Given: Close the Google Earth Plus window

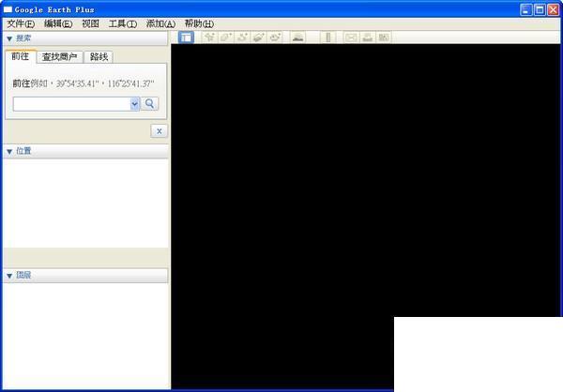Looking at the screenshot, I should (554, 9).
